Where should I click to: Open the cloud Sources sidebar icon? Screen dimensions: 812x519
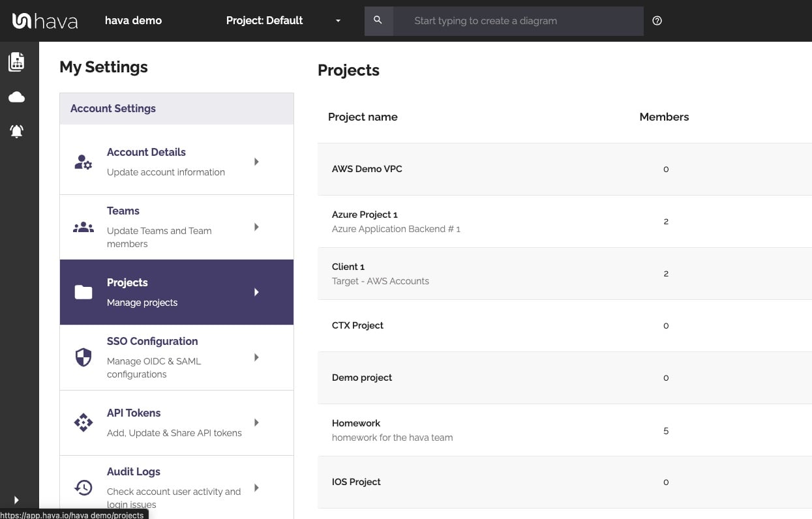click(x=16, y=96)
